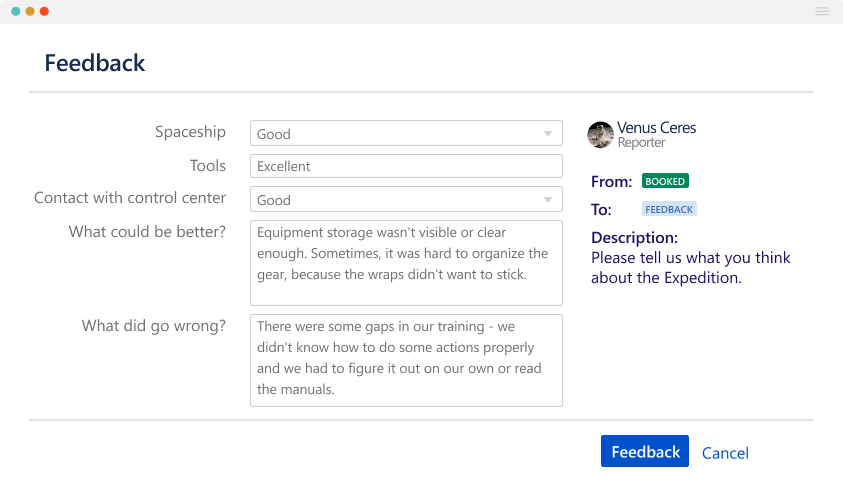Click the Cancel link
Image resolution: width=843 pixels, height=498 pixels.
(725, 453)
